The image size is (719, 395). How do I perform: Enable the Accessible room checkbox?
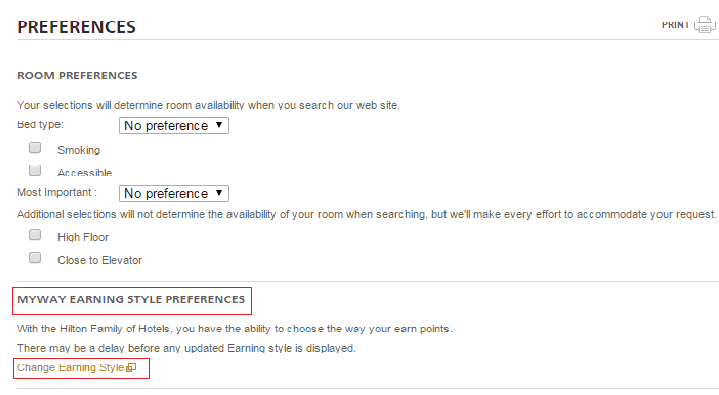tap(35, 170)
